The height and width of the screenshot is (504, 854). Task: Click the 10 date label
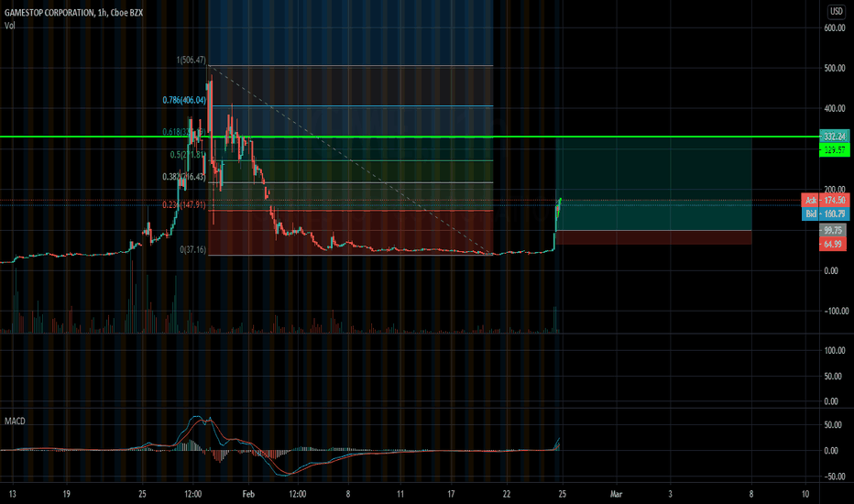click(805, 494)
